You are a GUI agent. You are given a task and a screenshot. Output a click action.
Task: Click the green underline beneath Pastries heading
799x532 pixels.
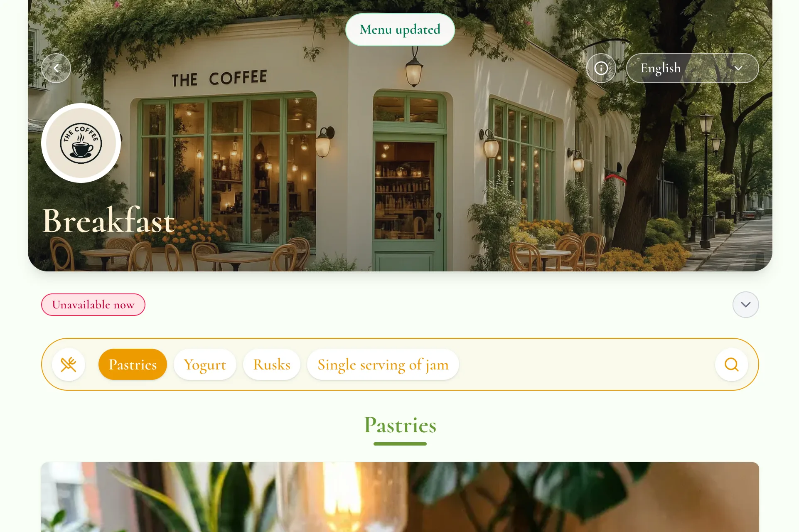(400, 444)
